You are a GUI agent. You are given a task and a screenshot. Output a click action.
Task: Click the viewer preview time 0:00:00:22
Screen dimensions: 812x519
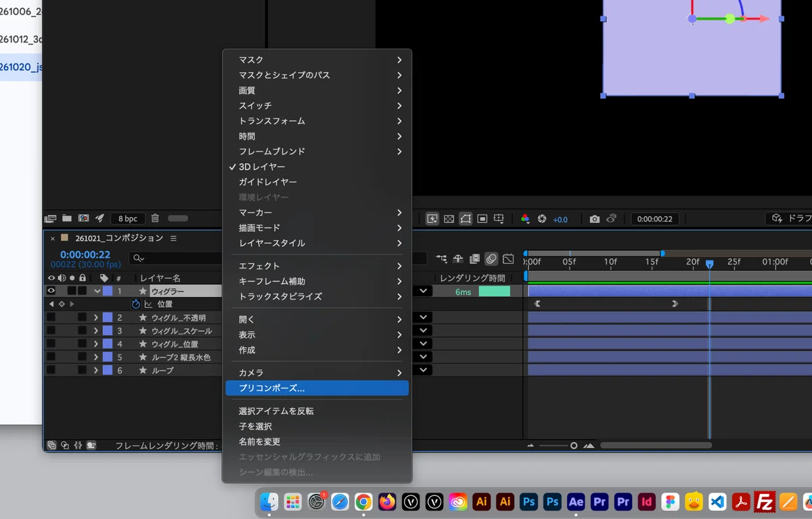654,219
